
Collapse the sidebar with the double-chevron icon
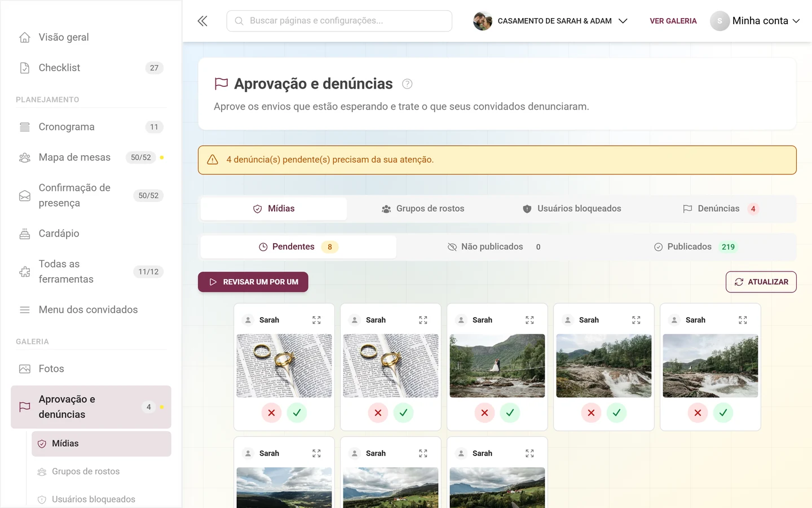pyautogui.click(x=202, y=21)
